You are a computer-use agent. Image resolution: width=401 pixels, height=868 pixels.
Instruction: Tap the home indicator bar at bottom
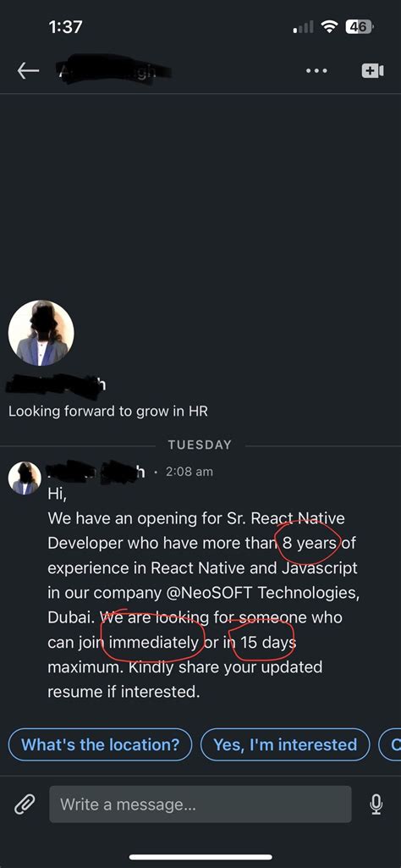pyautogui.click(x=200, y=857)
